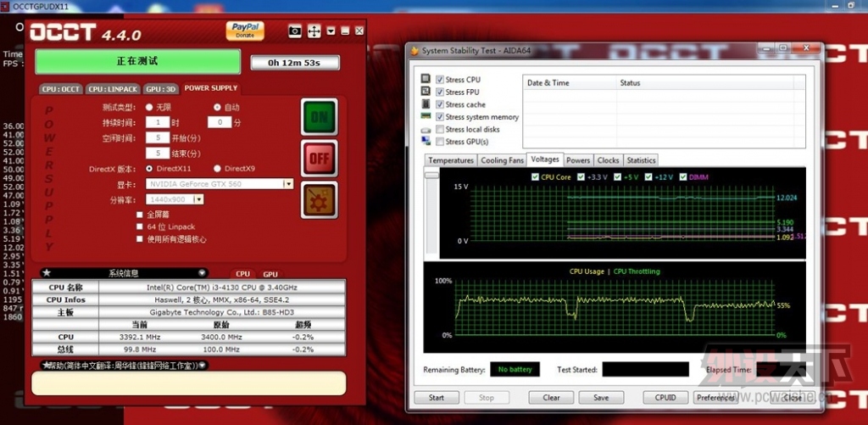Switch to the CPU : OCCT tab

(61, 89)
